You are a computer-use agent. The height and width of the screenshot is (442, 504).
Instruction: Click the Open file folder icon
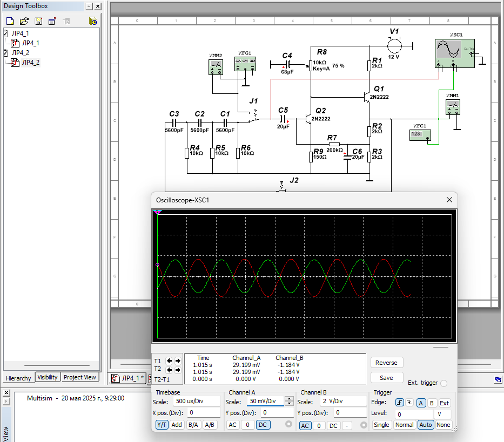point(24,21)
